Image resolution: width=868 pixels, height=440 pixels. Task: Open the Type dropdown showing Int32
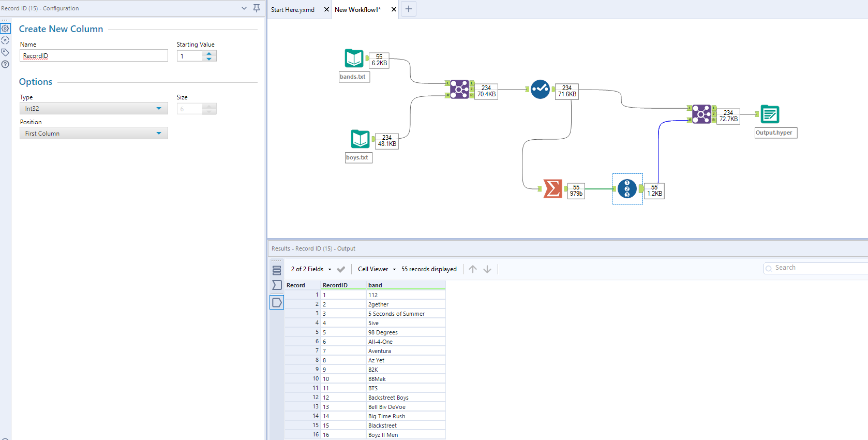coord(94,108)
